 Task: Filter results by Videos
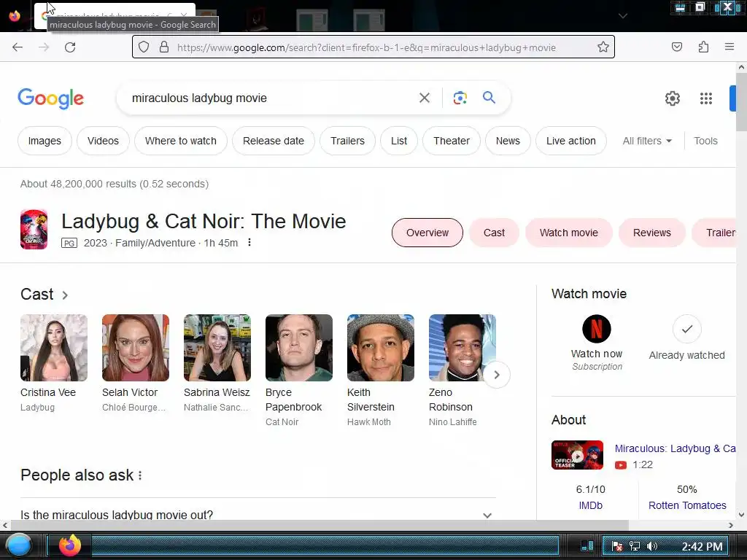[103, 141]
